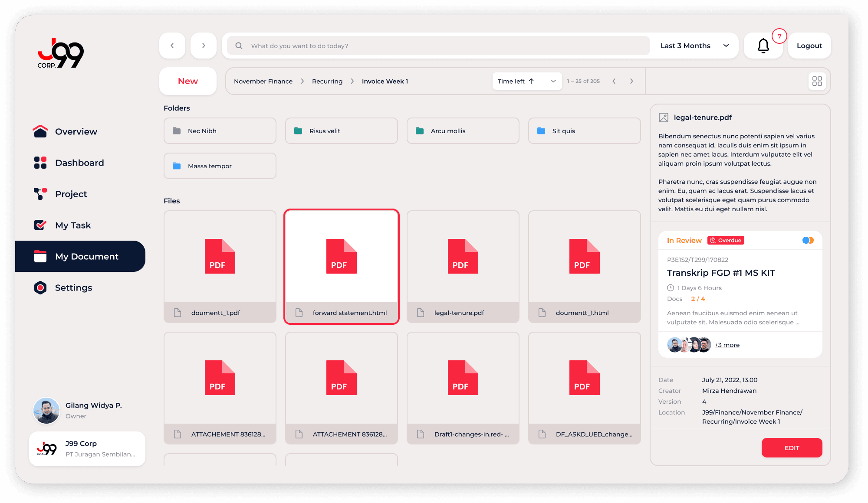Image resolution: width=868 pixels, height=503 pixels.
Task: Select the forward statement.html file thumbnail
Action: coord(341,257)
